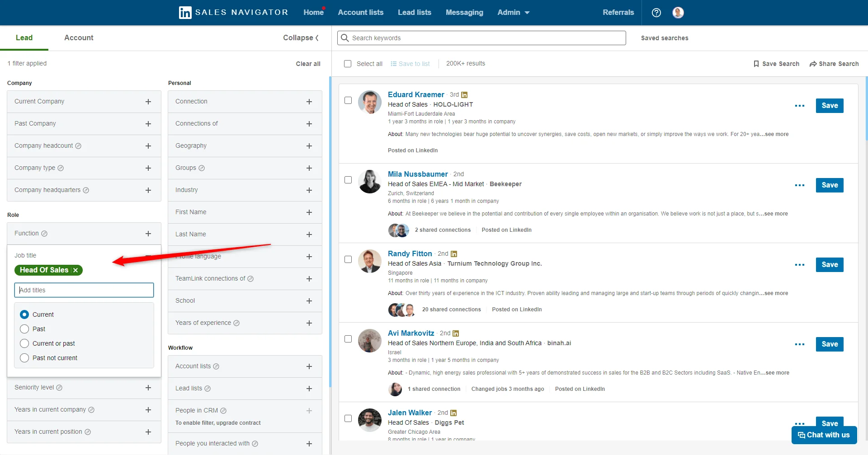Screen dimensions: 868x455
Task: Open the profile avatar menu
Action: pos(678,13)
